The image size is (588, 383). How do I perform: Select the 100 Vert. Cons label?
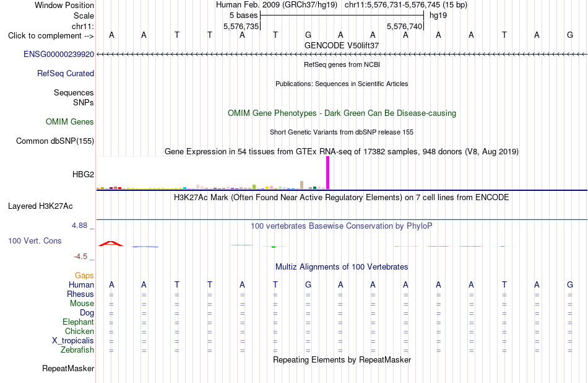(35, 241)
